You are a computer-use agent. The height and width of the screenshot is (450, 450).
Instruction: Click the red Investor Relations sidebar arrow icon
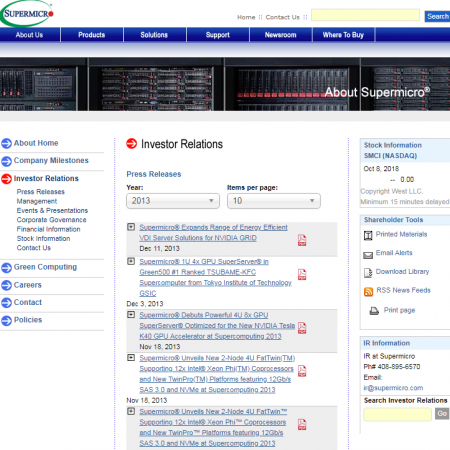pyautogui.click(x=6, y=179)
